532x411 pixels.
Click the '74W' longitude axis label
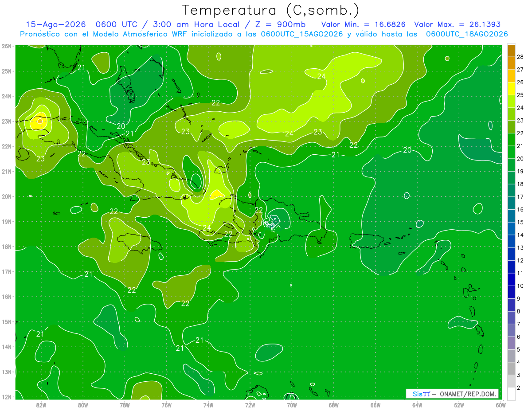(208, 405)
